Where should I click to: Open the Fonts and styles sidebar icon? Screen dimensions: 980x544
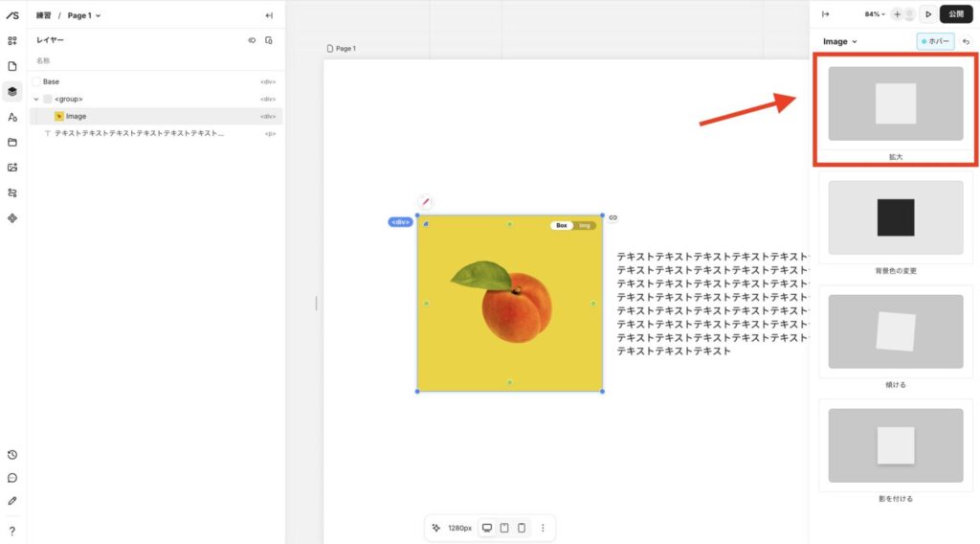point(12,117)
